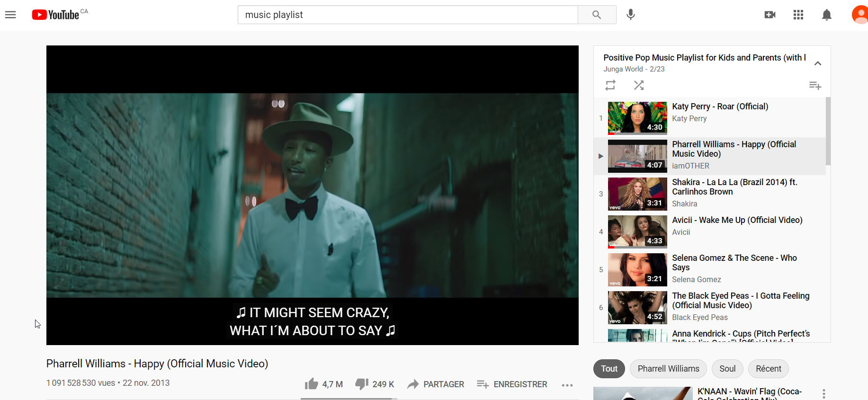Open YouTube apps grid icon
This screenshot has height=400, width=868.
coord(798,15)
